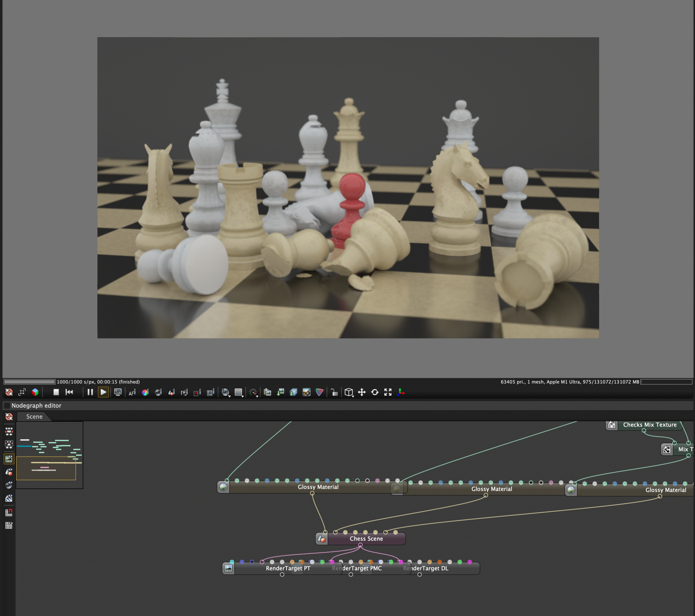Click the stop render button
Screen dimensions: 695x616
[56, 392]
